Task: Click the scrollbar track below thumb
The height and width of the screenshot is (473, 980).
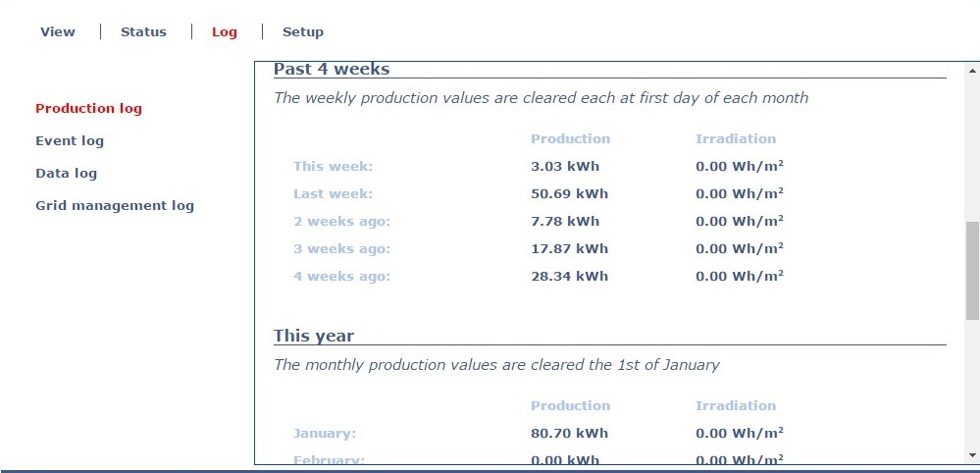Action: (x=972, y=385)
